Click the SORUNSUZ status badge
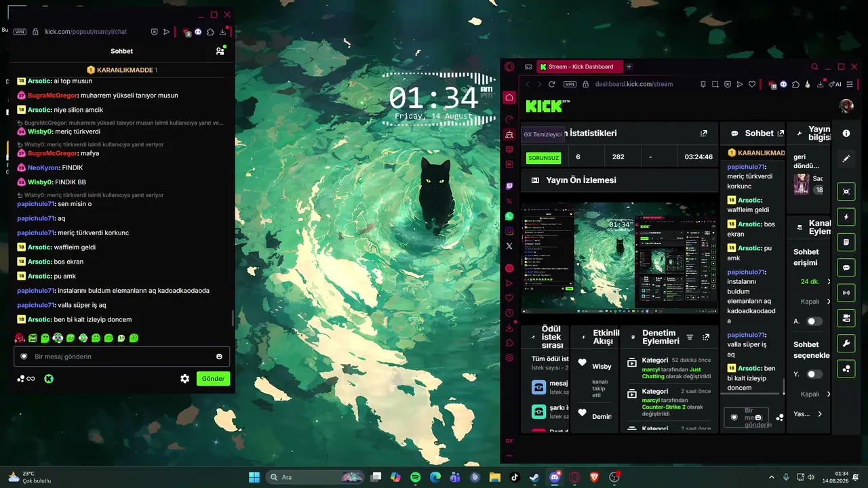 (544, 157)
